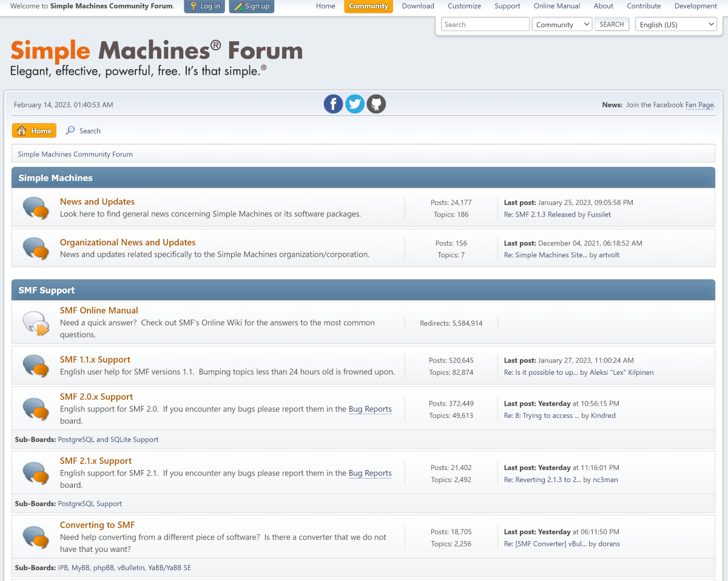Open the SMF 2.0.x Support board
Screen dimensions: 728x581
coord(96,397)
